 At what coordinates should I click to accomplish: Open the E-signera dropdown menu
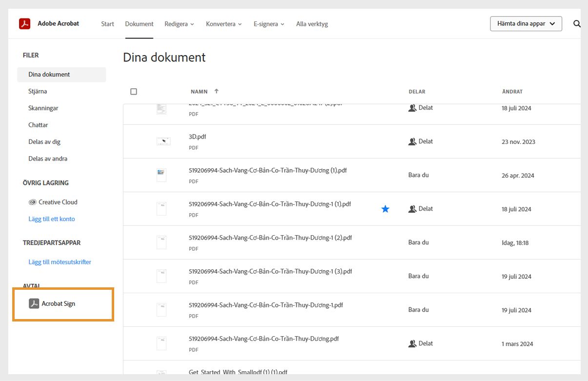pos(269,24)
